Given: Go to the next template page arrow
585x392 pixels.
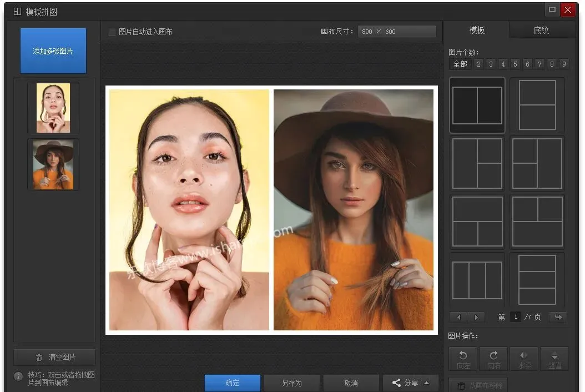Looking at the screenshot, I should coord(476,317).
